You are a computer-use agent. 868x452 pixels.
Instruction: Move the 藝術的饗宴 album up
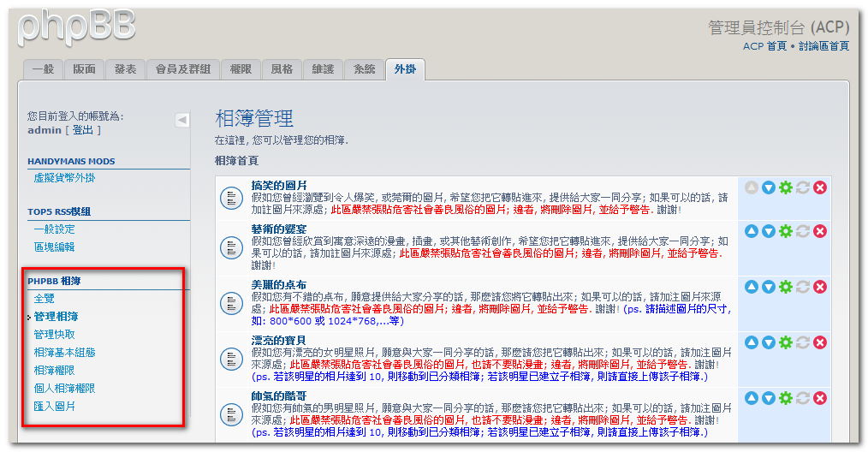pyautogui.click(x=752, y=231)
